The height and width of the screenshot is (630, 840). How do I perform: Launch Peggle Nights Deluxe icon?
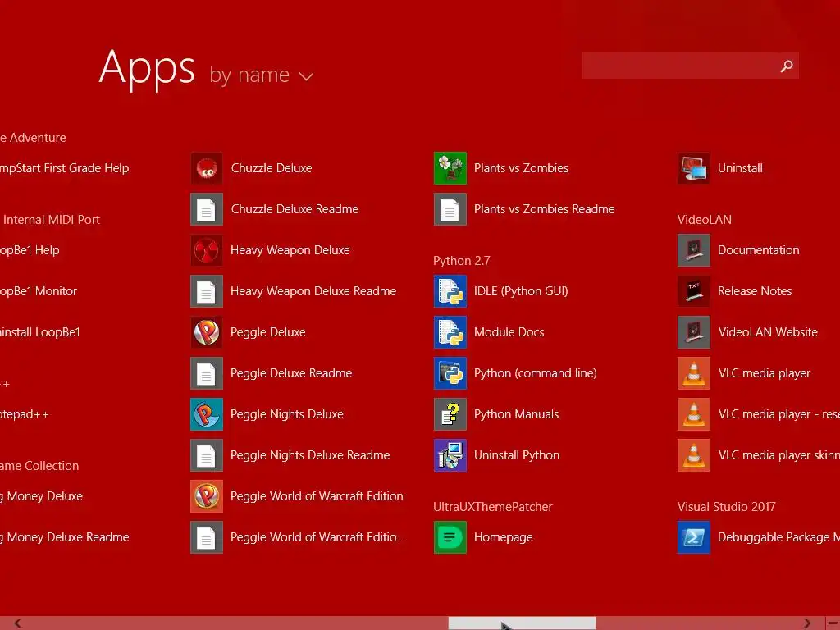click(x=206, y=414)
